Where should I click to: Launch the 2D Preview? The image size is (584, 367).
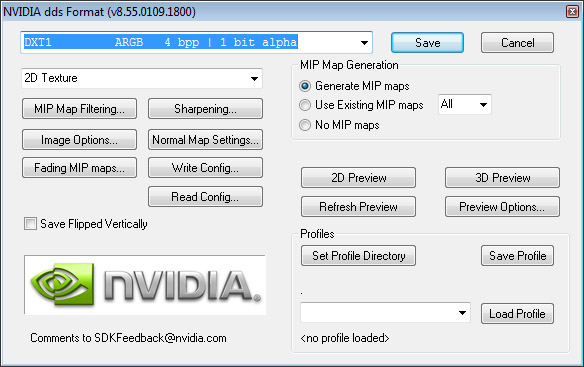point(358,178)
